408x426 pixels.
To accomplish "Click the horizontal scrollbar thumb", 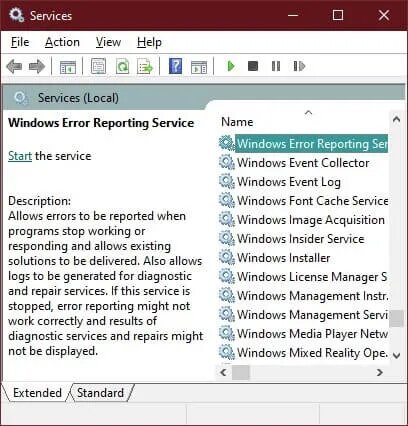I will click(x=241, y=372).
